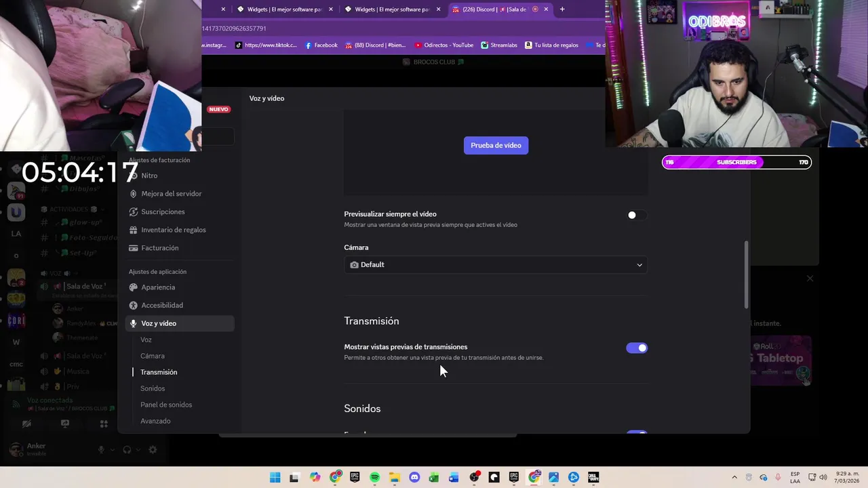
Task: Jump to Avanzado subsection
Action: (155, 421)
